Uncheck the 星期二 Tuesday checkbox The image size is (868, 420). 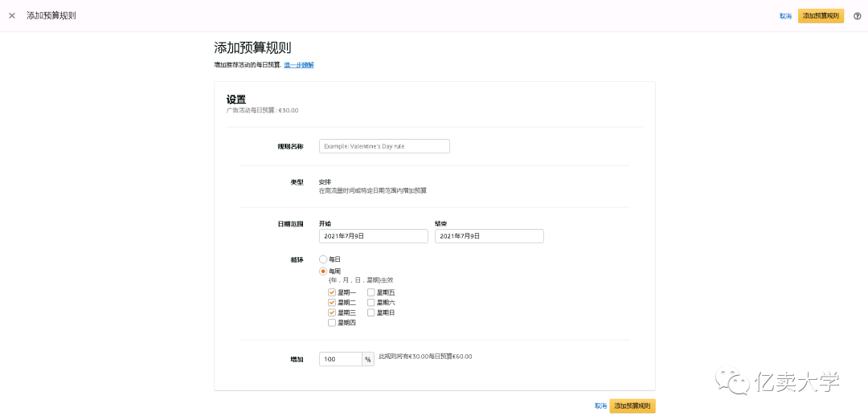tap(332, 302)
